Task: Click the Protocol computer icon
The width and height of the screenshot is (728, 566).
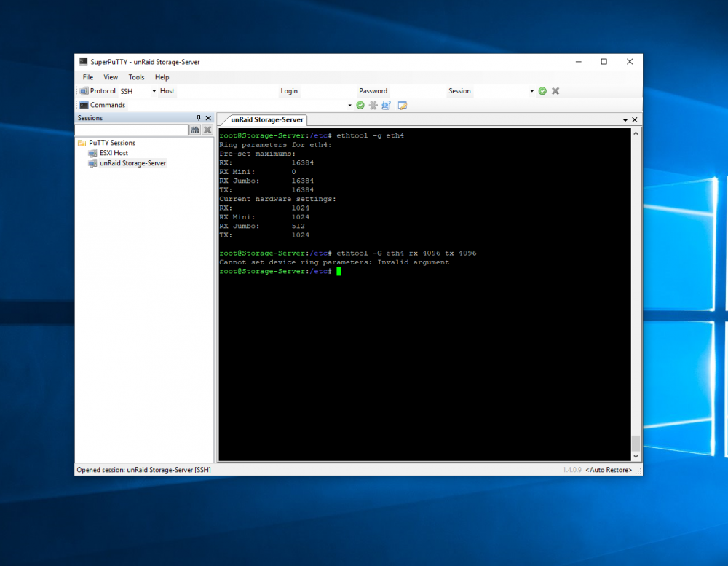Action: pyautogui.click(x=84, y=91)
